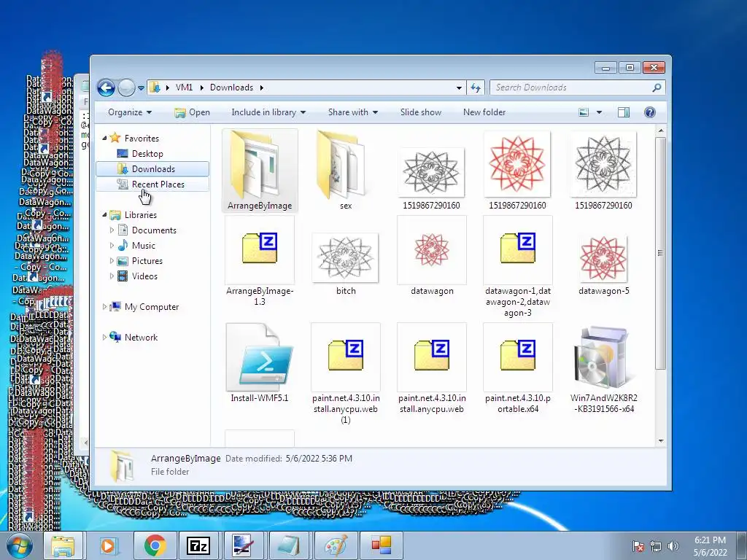This screenshot has width=747, height=560.
Task: Open the Notepad taskbar icon
Action: [x=289, y=545]
